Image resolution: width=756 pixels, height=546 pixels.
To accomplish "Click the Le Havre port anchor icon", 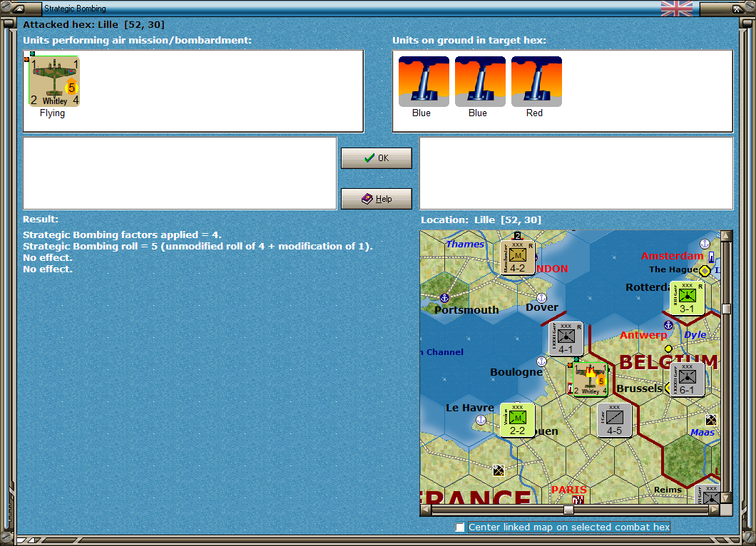I will (481, 420).
